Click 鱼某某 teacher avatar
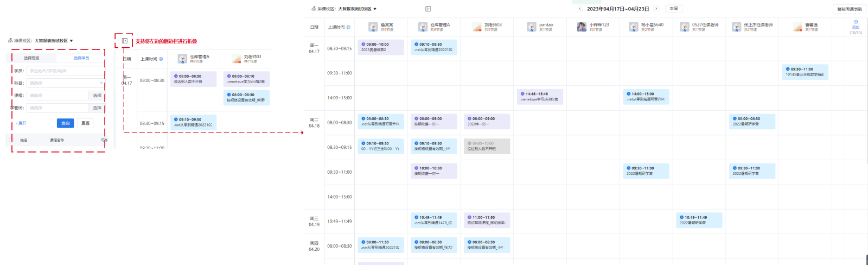This screenshot has width=868, height=265. 373,27
